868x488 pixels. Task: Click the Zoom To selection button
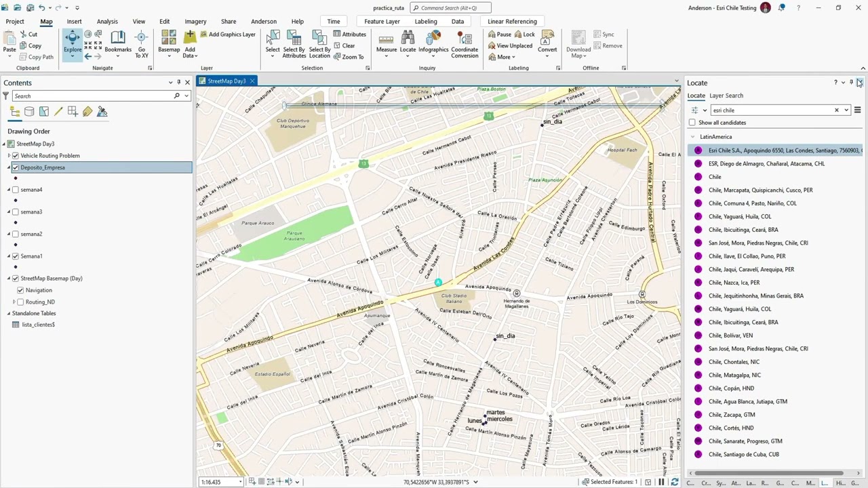click(x=349, y=57)
